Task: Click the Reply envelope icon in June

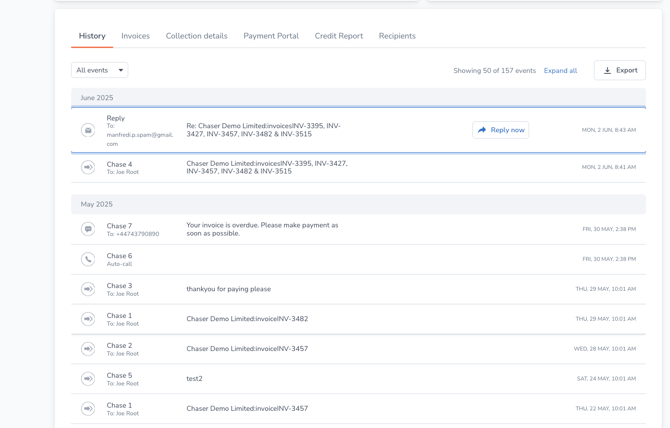Action: (x=88, y=130)
